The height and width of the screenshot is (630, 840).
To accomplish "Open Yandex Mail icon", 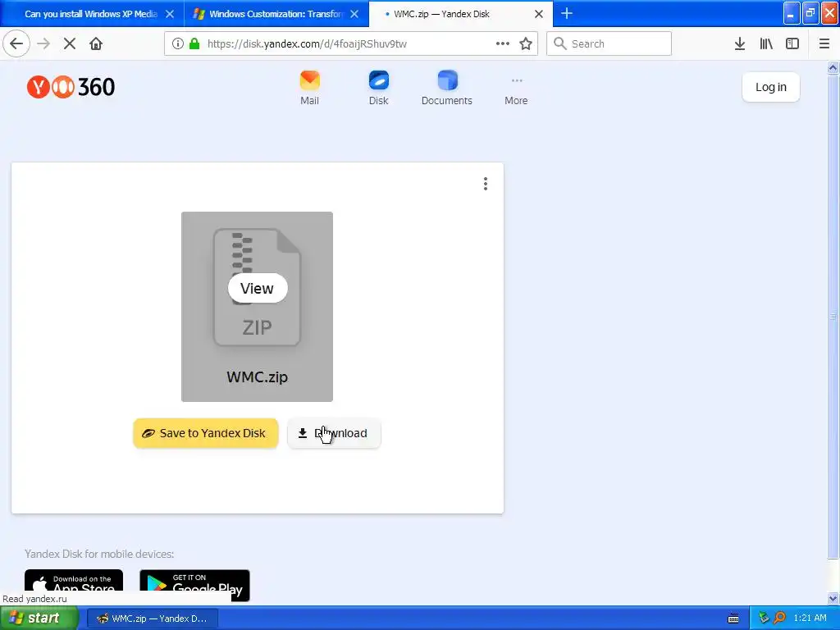I will point(309,88).
